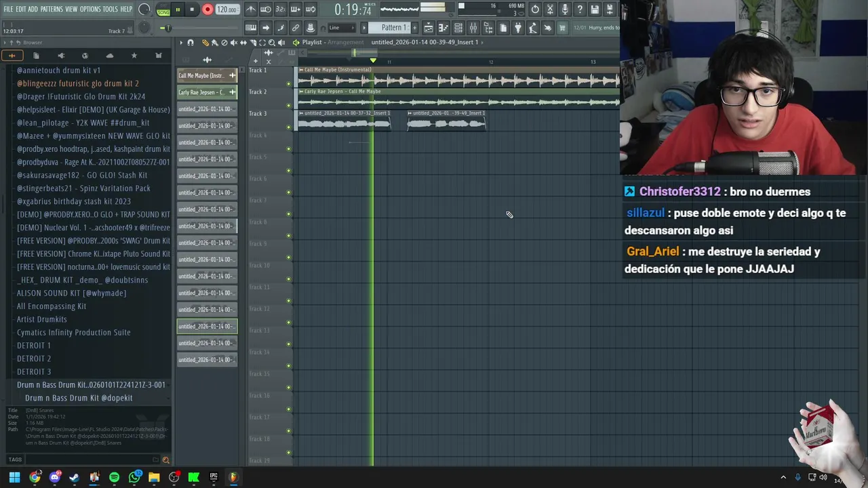
Task: Enable wait for input before recording
Action: click(x=266, y=9)
